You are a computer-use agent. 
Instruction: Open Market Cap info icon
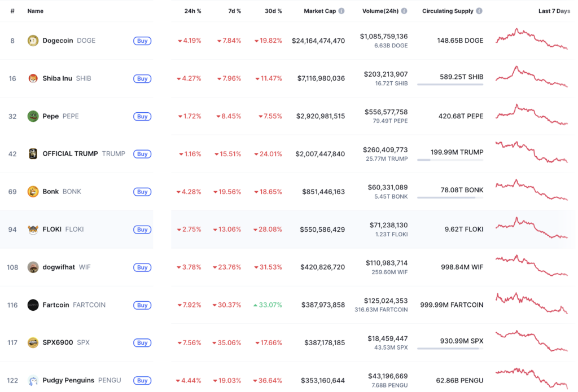(341, 11)
